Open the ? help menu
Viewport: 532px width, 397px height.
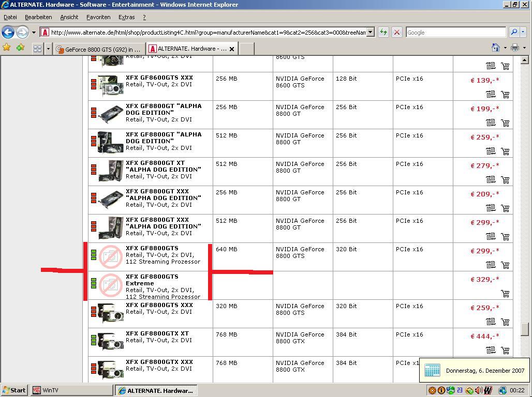click(x=144, y=17)
